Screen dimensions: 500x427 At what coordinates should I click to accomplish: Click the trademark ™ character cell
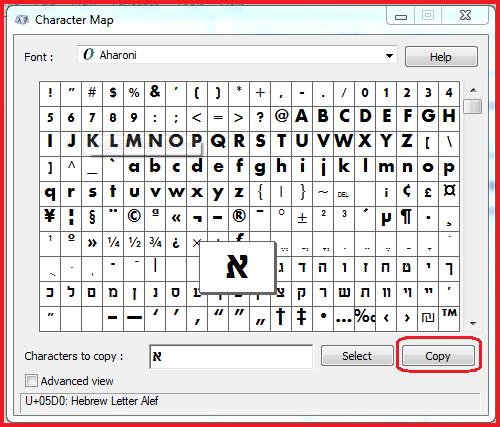[449, 319]
